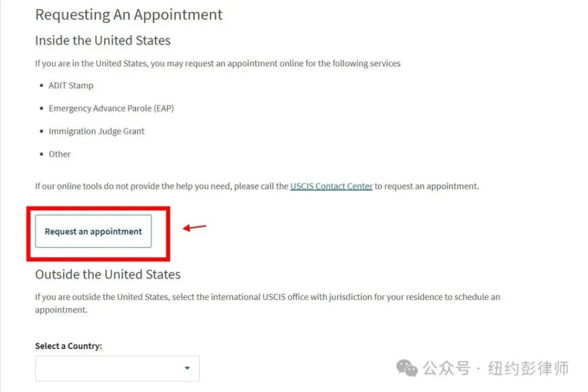
Task: Click the paragraph about international USCIS office
Action: [268, 303]
